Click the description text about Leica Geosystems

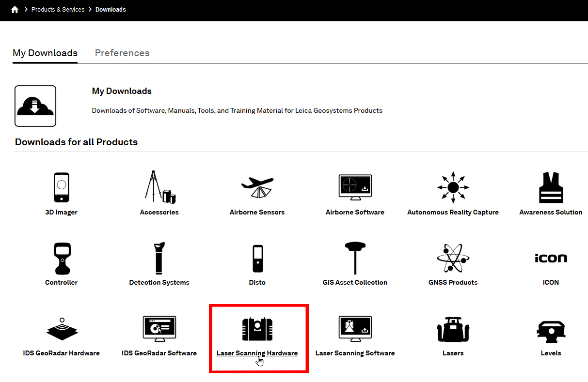coord(237,110)
